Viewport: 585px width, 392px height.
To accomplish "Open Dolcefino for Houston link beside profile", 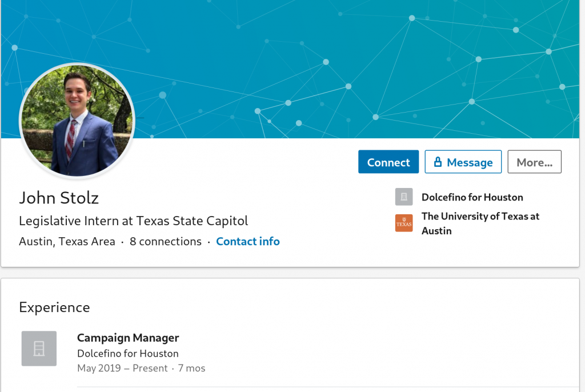I will click(x=472, y=197).
